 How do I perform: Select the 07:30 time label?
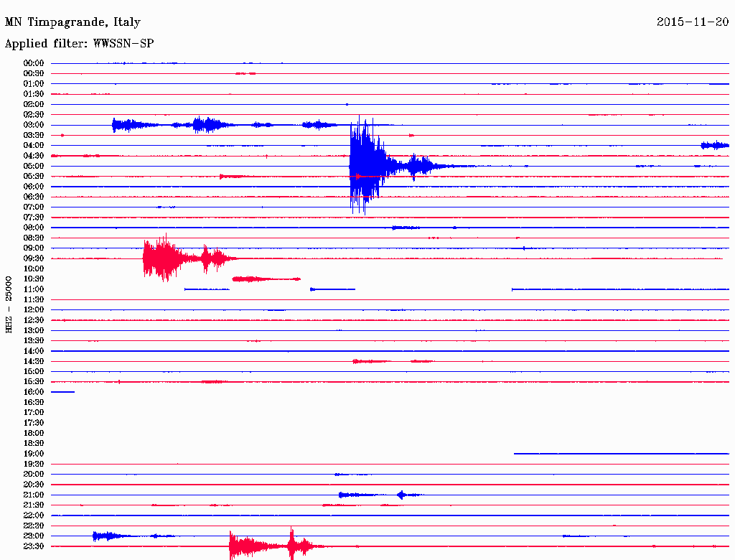pyautogui.click(x=34, y=218)
